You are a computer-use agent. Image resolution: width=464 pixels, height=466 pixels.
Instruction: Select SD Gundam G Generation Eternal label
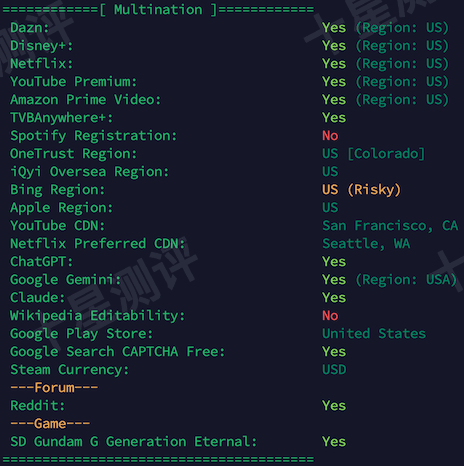(x=134, y=442)
